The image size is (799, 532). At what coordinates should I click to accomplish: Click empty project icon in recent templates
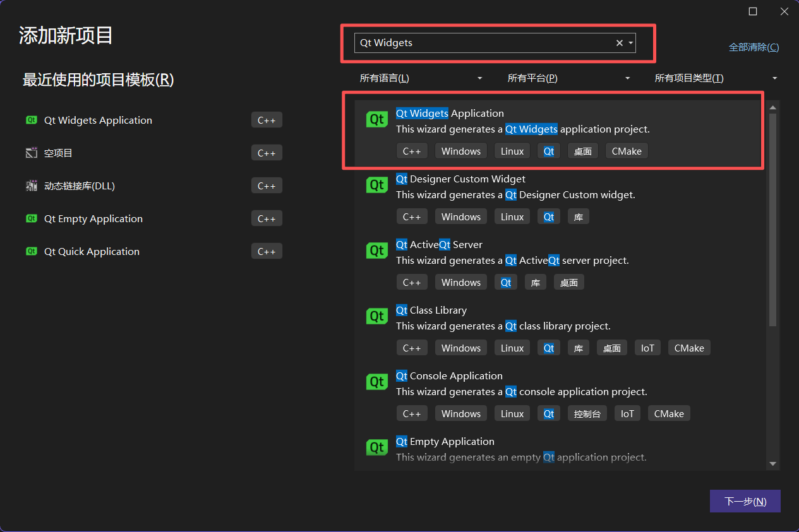(x=32, y=153)
